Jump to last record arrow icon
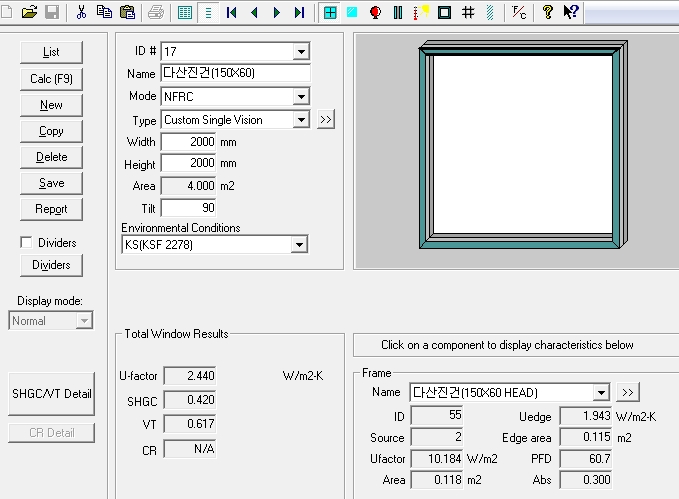Image resolution: width=679 pixels, height=499 pixels. [299, 12]
